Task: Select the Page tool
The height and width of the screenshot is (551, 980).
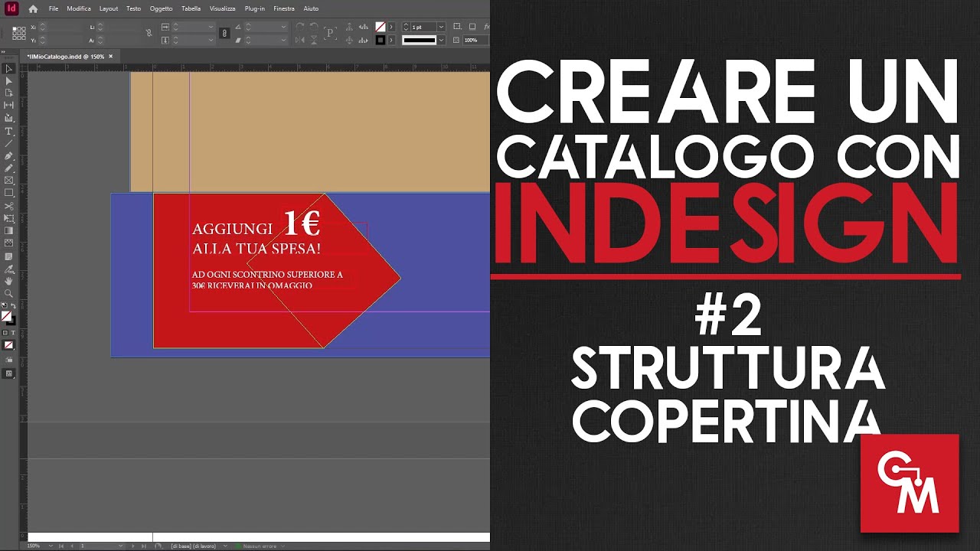Action: [9, 93]
